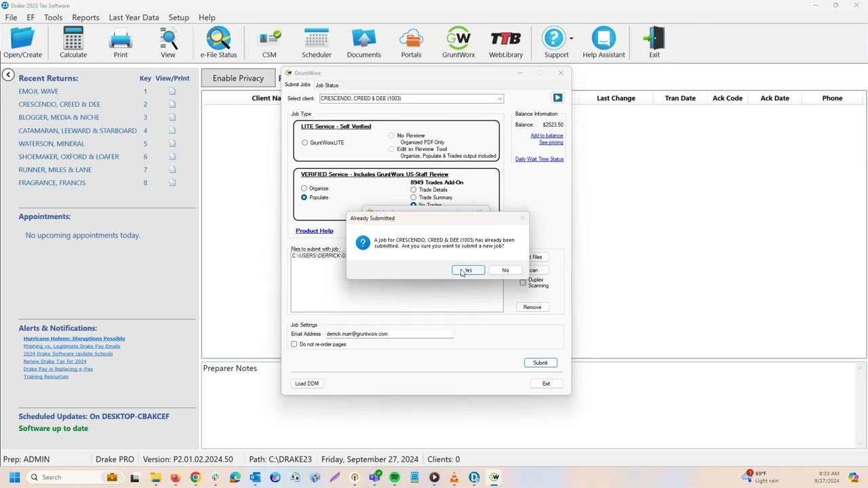Click the Enable Privacy button
Viewport: 868px width, 488px height.
pyautogui.click(x=238, y=78)
